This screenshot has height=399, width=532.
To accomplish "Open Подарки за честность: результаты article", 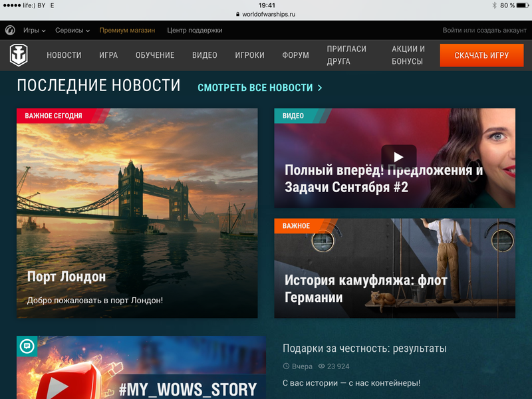I will [364, 348].
